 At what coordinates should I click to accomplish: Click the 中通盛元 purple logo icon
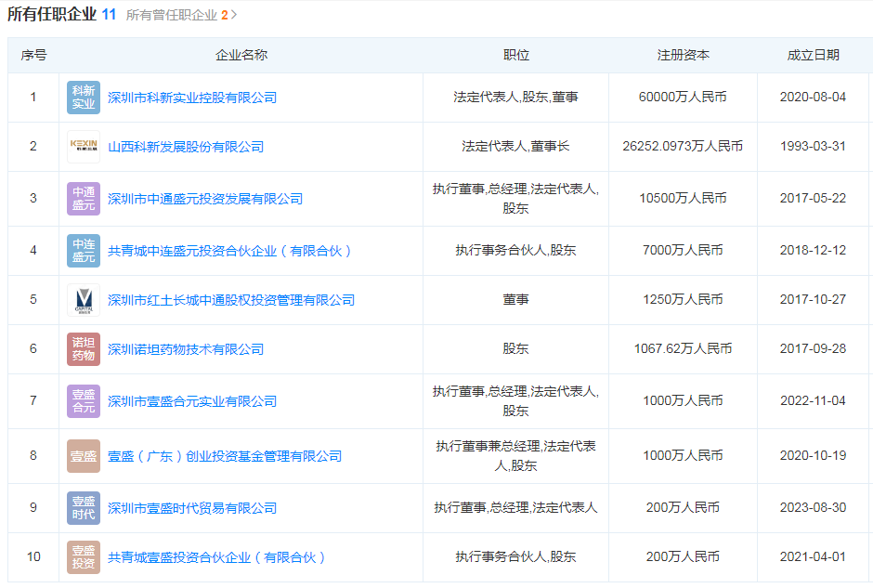84,199
